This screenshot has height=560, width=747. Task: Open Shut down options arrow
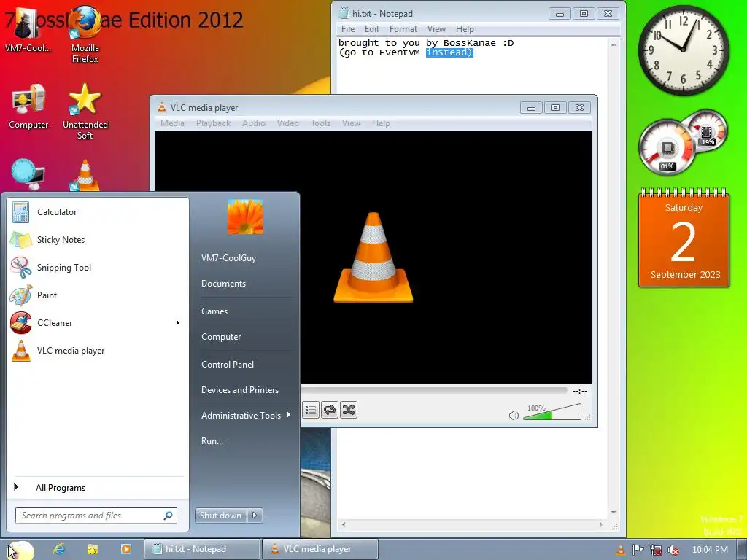tap(255, 515)
